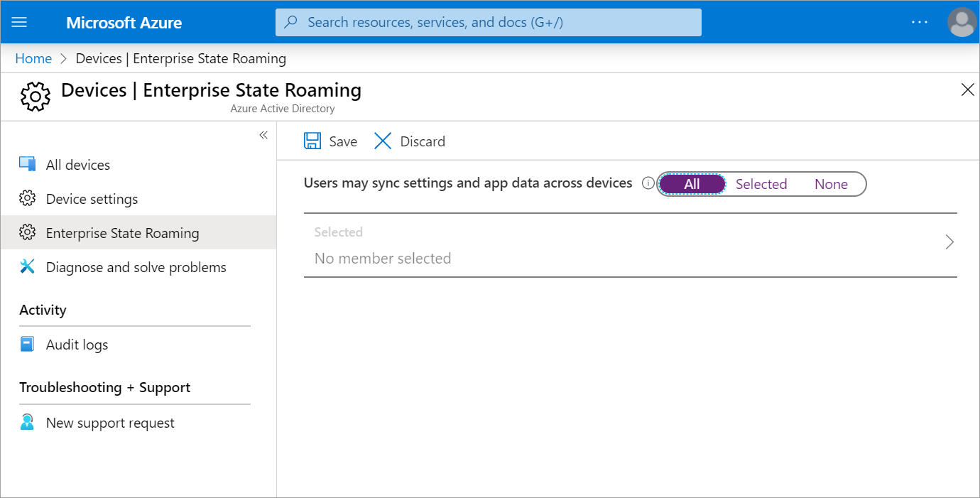Viewport: 980px width, 498px height.
Task: Click Microsoft Azure portal title
Action: (124, 23)
